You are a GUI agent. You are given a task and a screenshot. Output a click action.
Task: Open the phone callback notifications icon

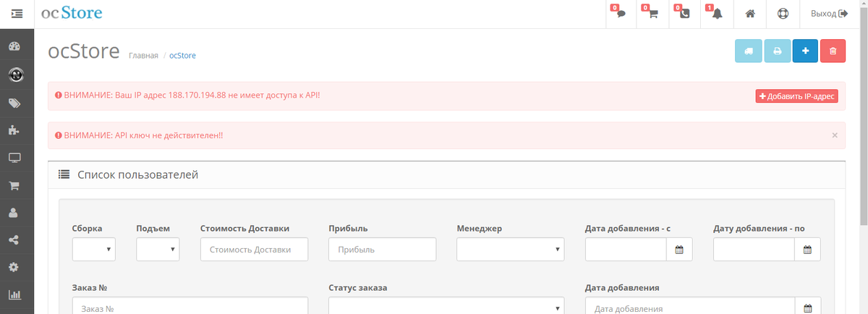point(685,14)
